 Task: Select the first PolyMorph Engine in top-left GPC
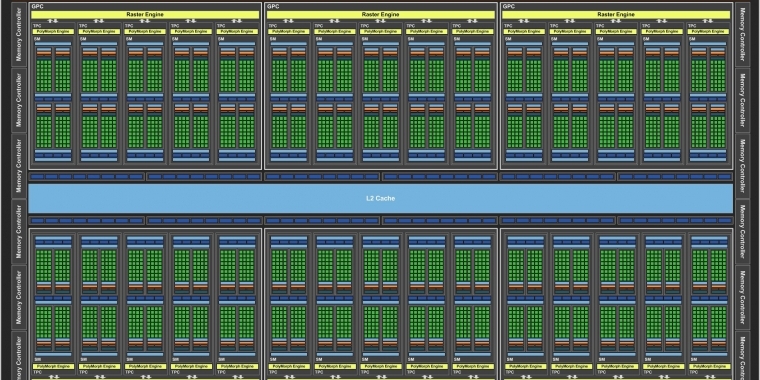(x=53, y=32)
